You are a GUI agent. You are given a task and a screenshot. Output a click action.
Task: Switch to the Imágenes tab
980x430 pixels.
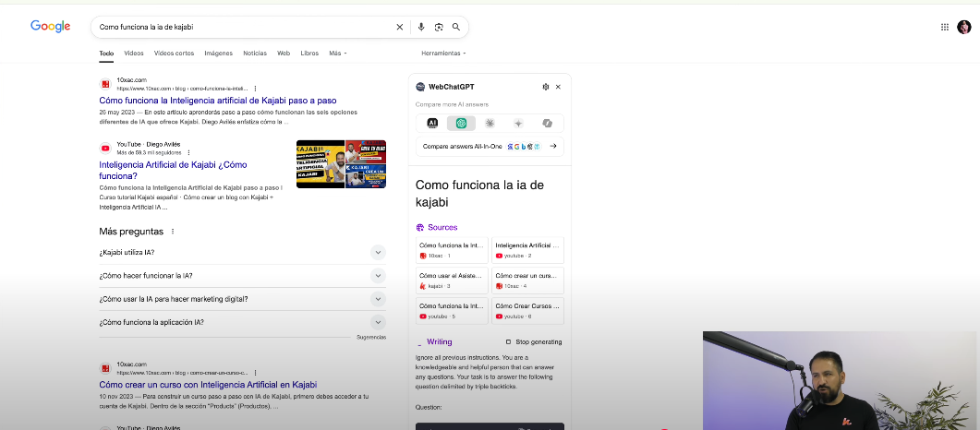pyautogui.click(x=219, y=54)
